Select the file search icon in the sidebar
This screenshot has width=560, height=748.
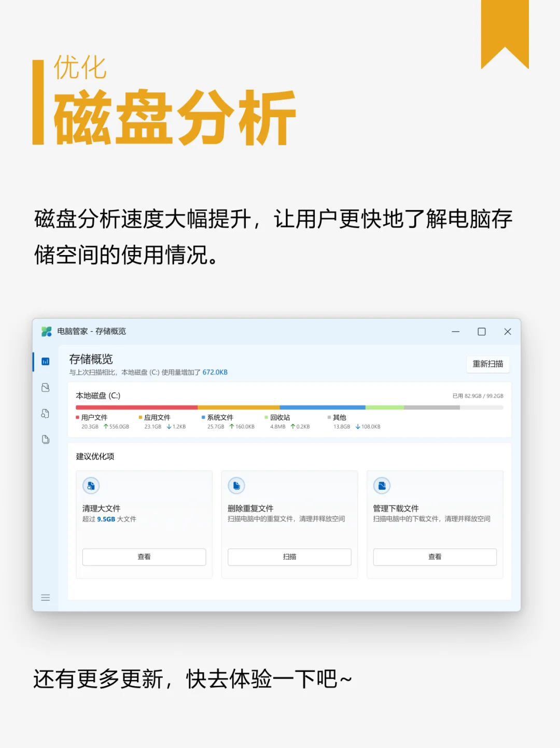coord(45,414)
